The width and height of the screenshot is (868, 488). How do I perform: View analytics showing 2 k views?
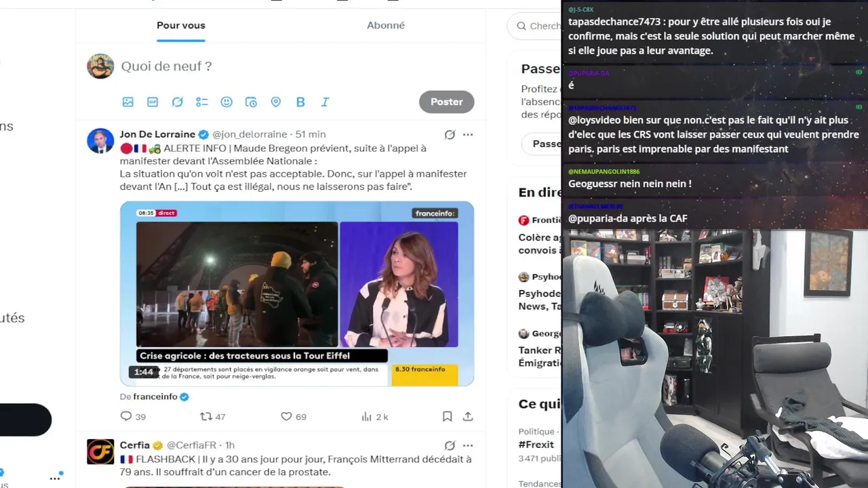375,417
